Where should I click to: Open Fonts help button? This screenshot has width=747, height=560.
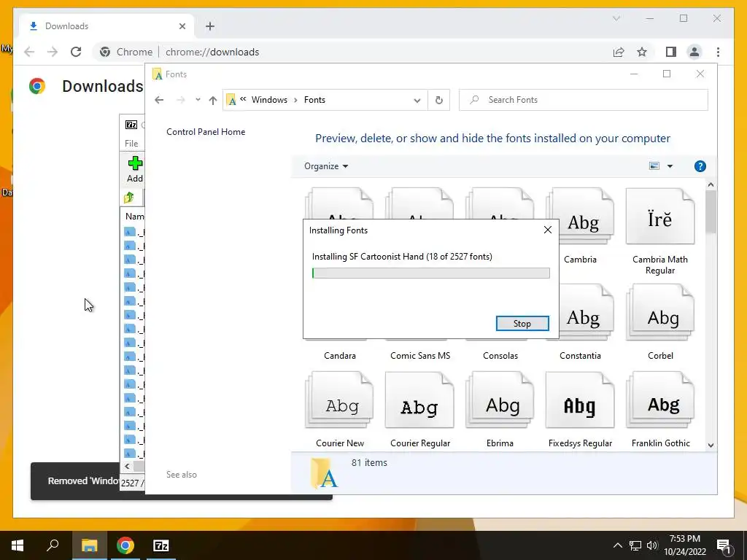[700, 166]
